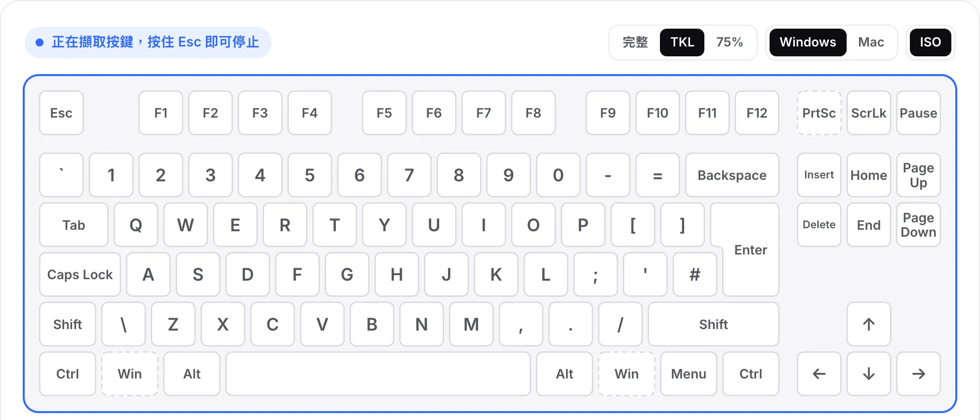Toggle the ISO layout button
The width and height of the screenshot is (980, 420).
point(930,42)
